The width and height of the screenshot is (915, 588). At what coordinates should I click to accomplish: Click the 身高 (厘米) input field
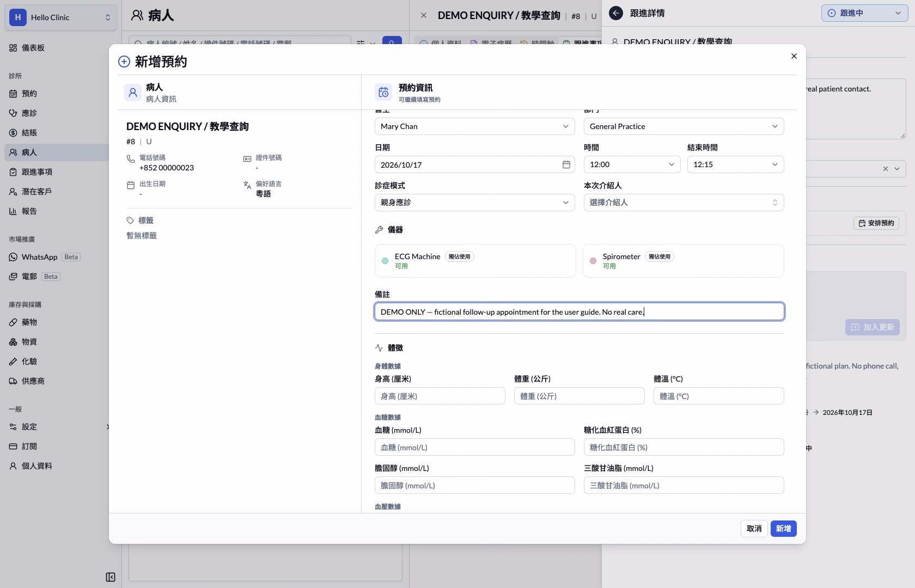[x=440, y=396]
